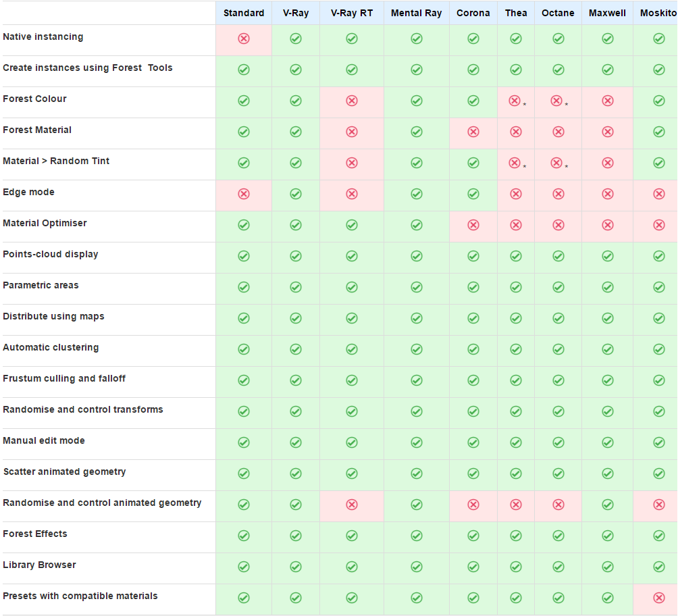The height and width of the screenshot is (616, 678).
Task: Click Presets with compatible materials cross under Moskito
Action: coord(659,598)
